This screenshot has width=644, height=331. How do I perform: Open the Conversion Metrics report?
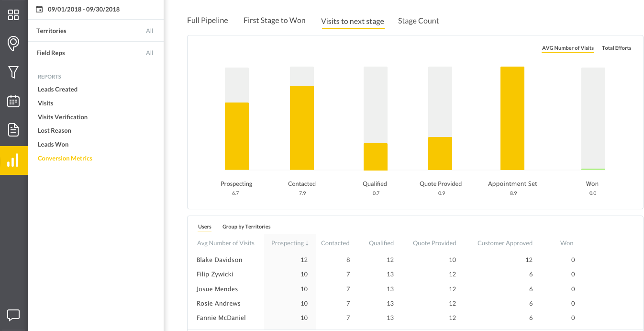(x=65, y=158)
